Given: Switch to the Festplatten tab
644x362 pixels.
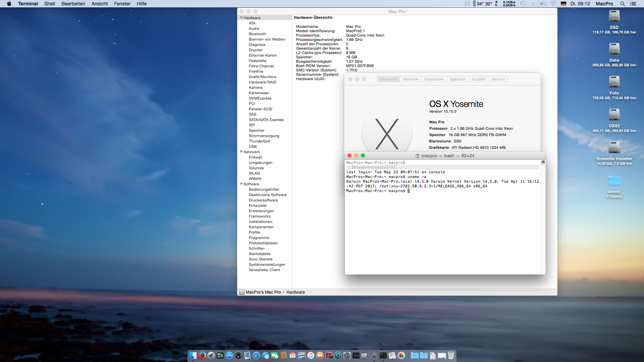Looking at the screenshot, I should coord(434,79).
